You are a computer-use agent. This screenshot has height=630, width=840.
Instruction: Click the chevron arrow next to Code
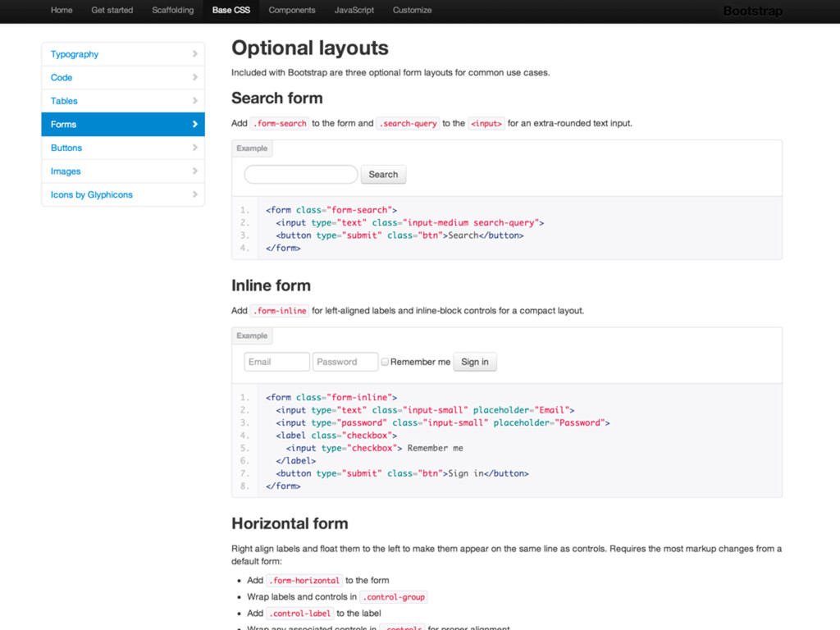pyautogui.click(x=195, y=77)
